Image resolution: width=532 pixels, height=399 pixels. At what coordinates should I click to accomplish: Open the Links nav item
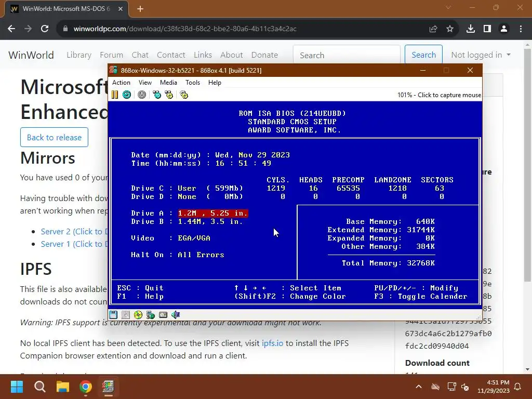(x=203, y=55)
